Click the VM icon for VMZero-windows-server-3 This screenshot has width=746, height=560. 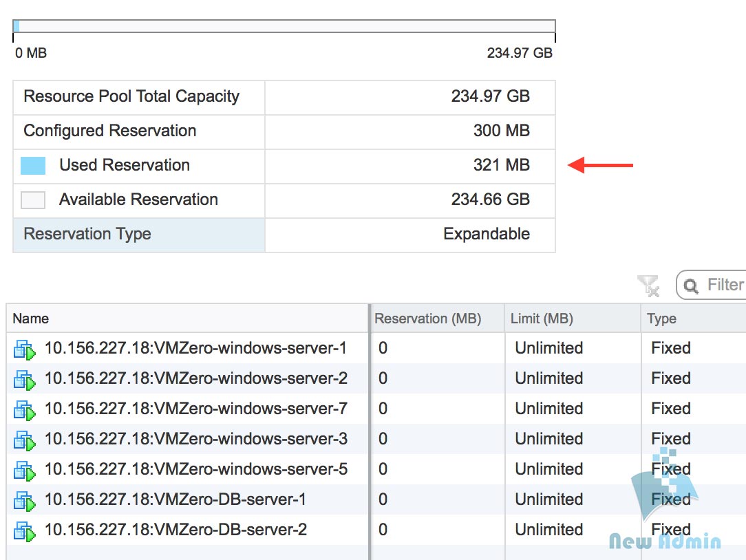pos(24,440)
